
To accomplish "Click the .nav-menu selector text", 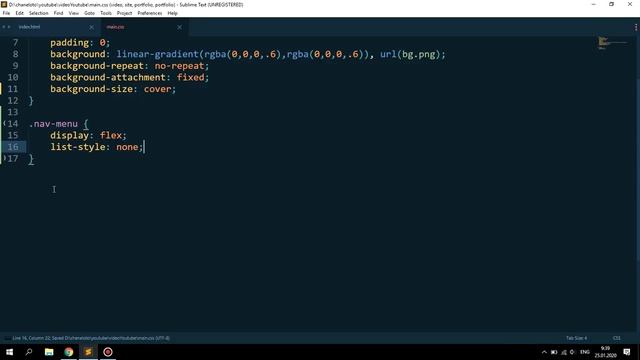I will click(x=53, y=124).
